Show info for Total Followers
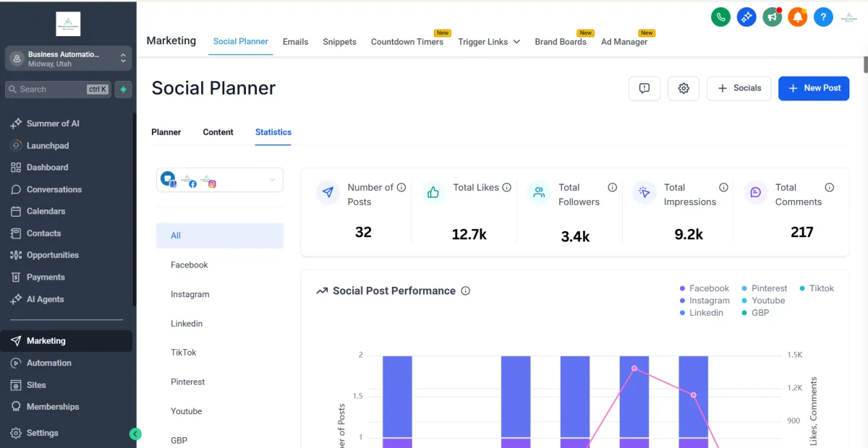The height and width of the screenshot is (448, 868). click(613, 187)
